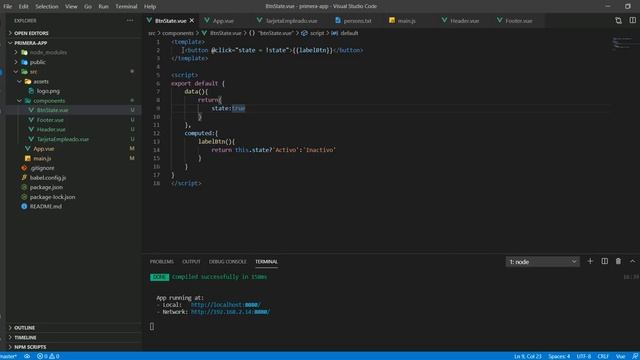Switch to the Output panel tab
The height and width of the screenshot is (360, 640).
[191, 262]
